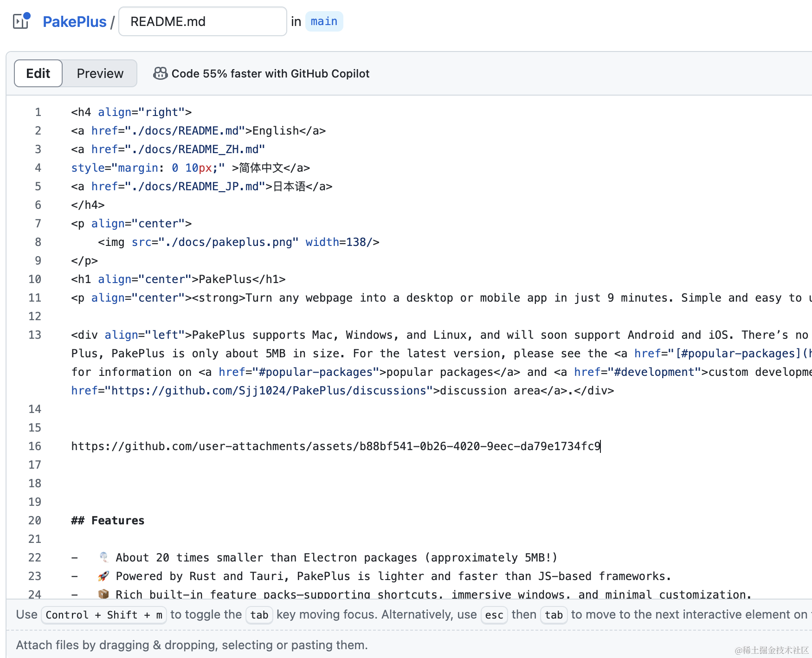Click the Plus, PakePlus is only about 5MB line
The height and width of the screenshot is (658, 812).
(x=441, y=354)
